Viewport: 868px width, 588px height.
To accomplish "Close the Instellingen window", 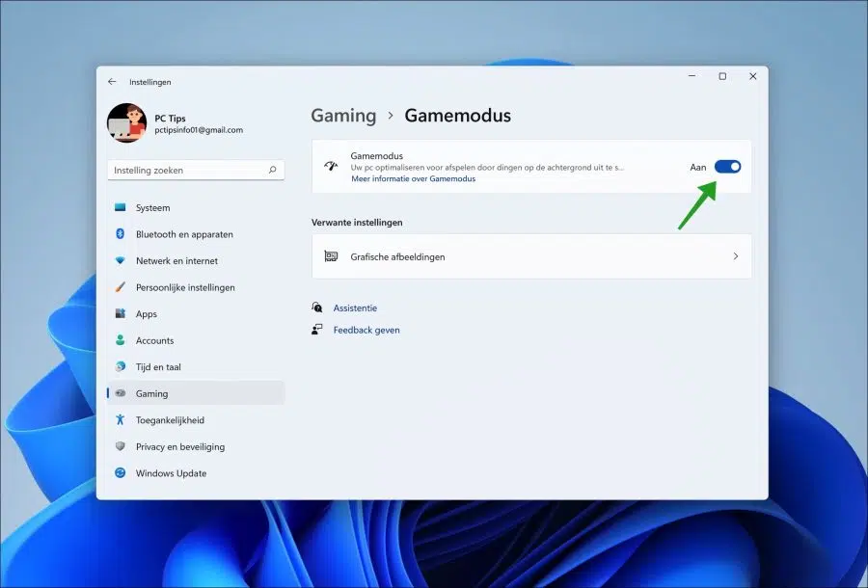I will [x=753, y=76].
